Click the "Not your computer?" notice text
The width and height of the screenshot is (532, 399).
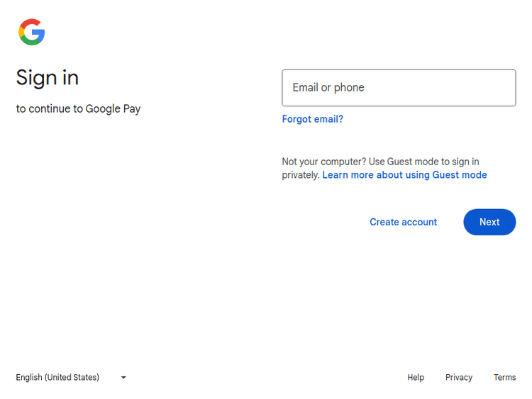323,162
